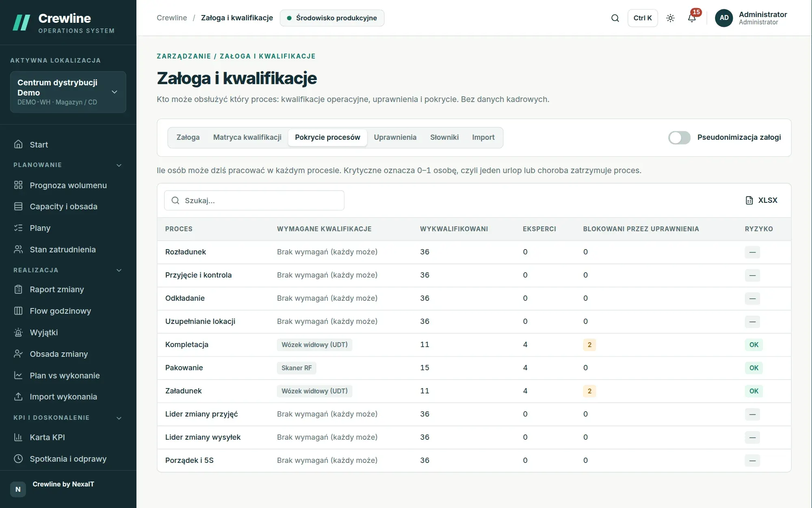Click the Karta KPI bar chart icon

coord(18,437)
